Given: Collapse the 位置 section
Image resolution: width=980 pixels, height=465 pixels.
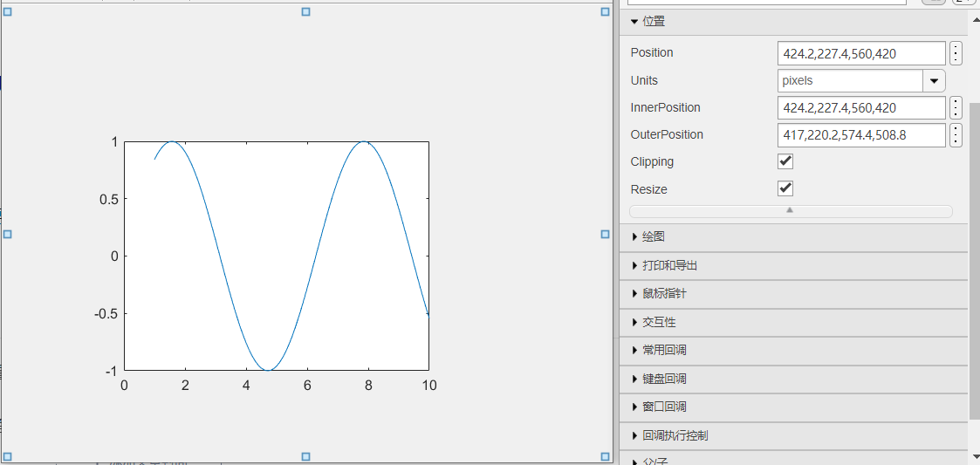Looking at the screenshot, I should 634,21.
